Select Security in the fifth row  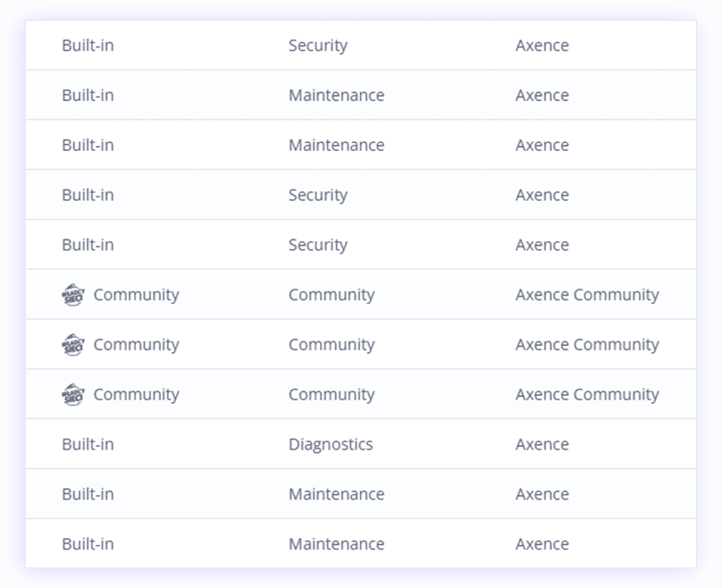318,245
